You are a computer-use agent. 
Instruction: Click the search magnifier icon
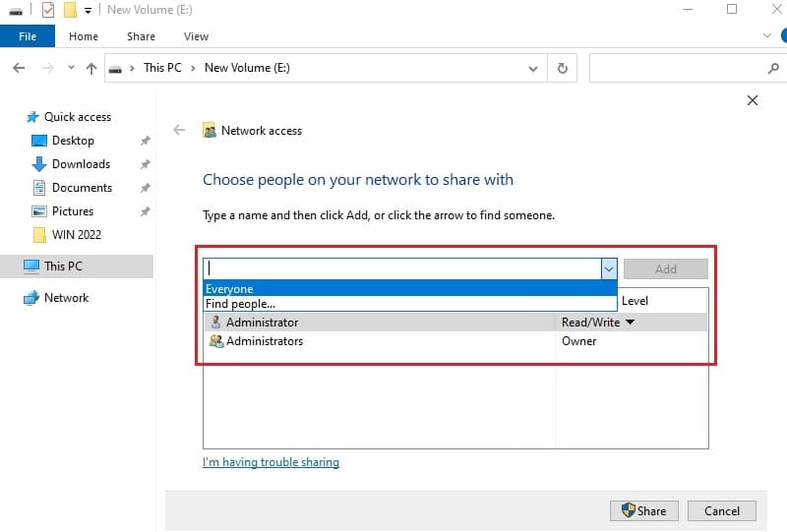click(x=772, y=69)
